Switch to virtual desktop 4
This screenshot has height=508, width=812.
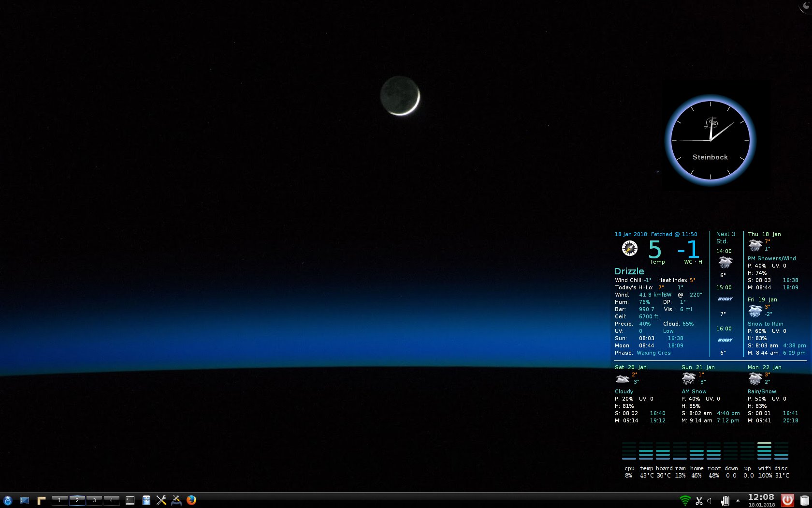pyautogui.click(x=111, y=500)
